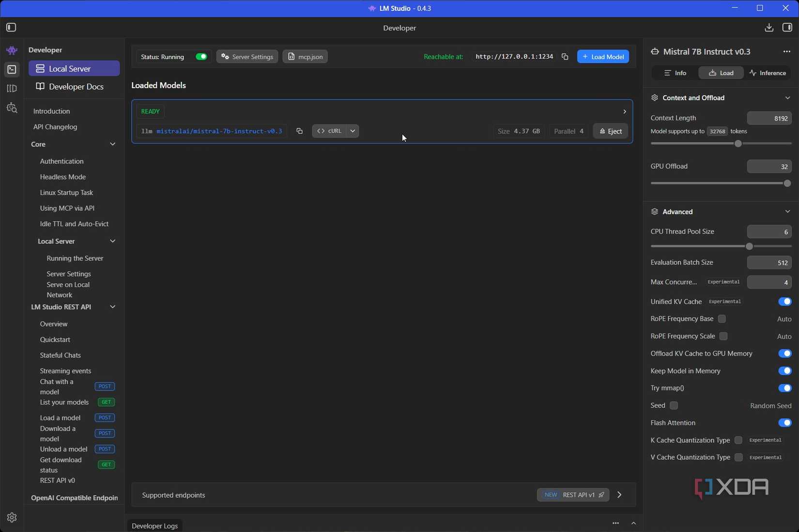Expand the loaded model READY card chevron
Viewport: 799px width, 532px height.
(624, 111)
